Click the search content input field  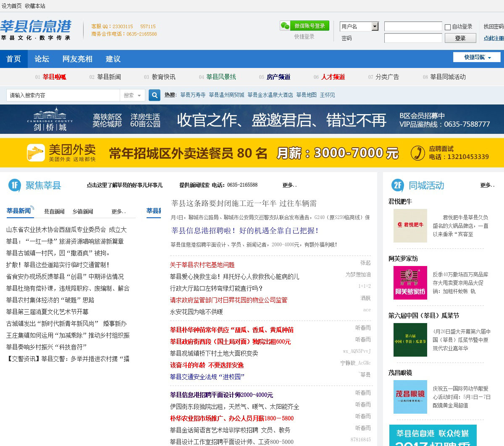pos(63,95)
